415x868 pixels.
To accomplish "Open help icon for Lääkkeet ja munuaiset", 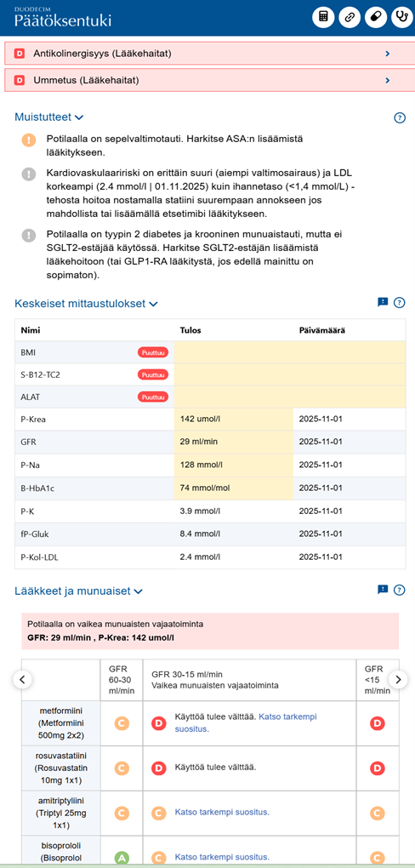I will pyautogui.click(x=400, y=590).
